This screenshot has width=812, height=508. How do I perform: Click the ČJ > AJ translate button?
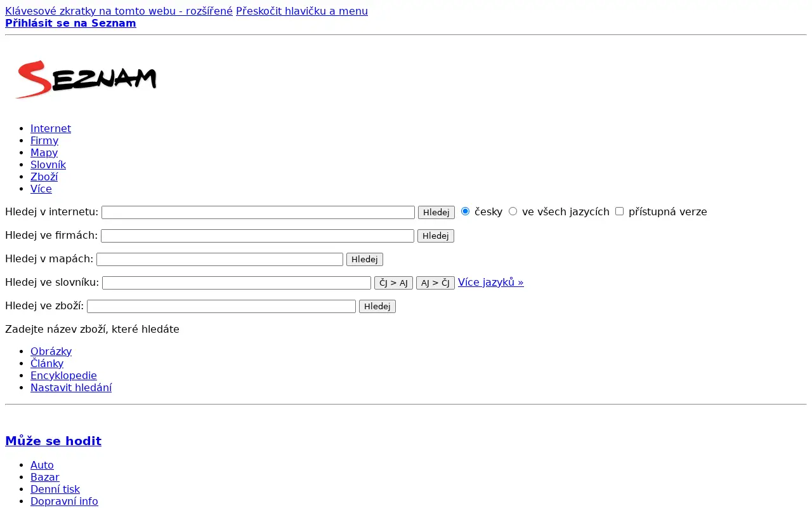click(x=393, y=283)
